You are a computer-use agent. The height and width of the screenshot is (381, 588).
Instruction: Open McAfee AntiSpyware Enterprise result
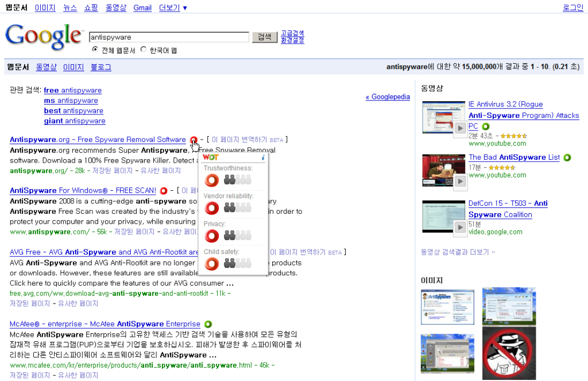[105, 324]
